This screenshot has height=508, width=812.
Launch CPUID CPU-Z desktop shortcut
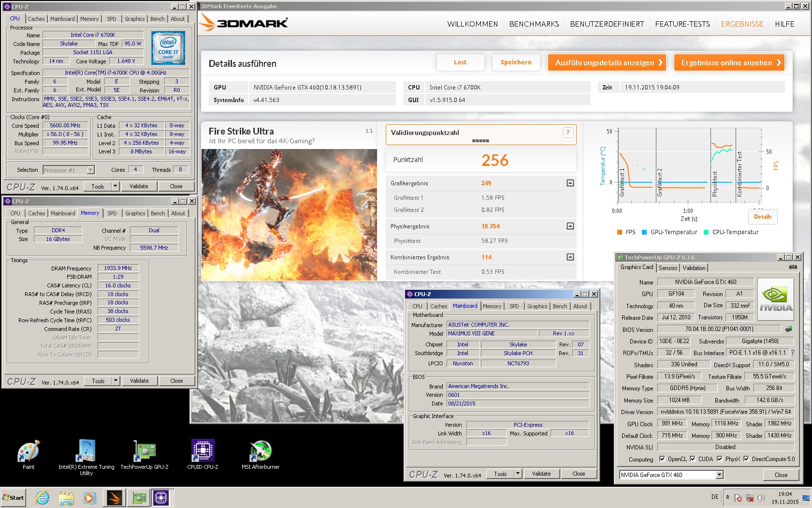(203, 455)
